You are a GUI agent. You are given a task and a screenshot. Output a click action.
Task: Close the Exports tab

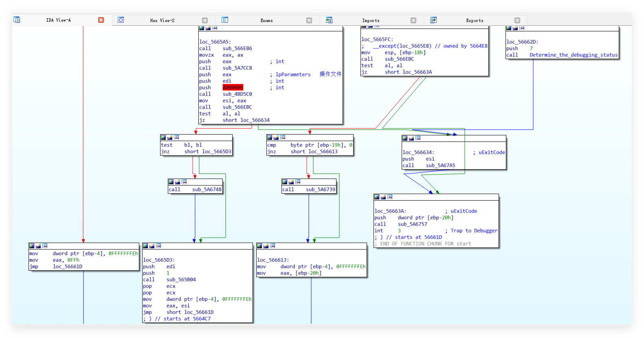(517, 20)
